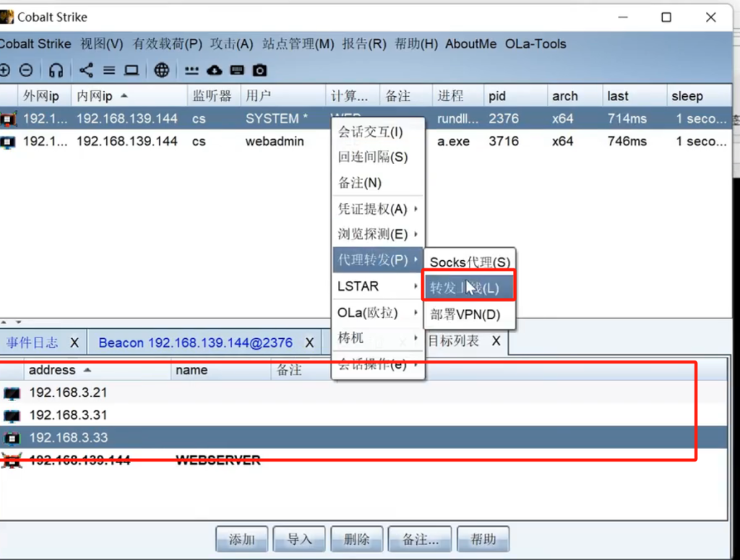Open the OLa-Tools menu
The height and width of the screenshot is (560, 740).
(x=535, y=44)
